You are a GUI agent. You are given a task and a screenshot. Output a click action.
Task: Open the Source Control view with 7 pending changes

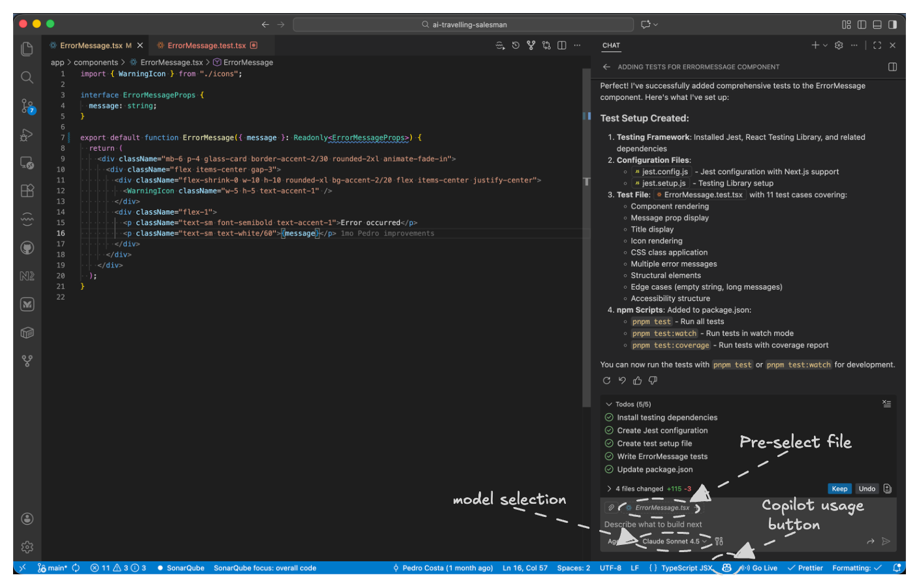pyautogui.click(x=27, y=106)
